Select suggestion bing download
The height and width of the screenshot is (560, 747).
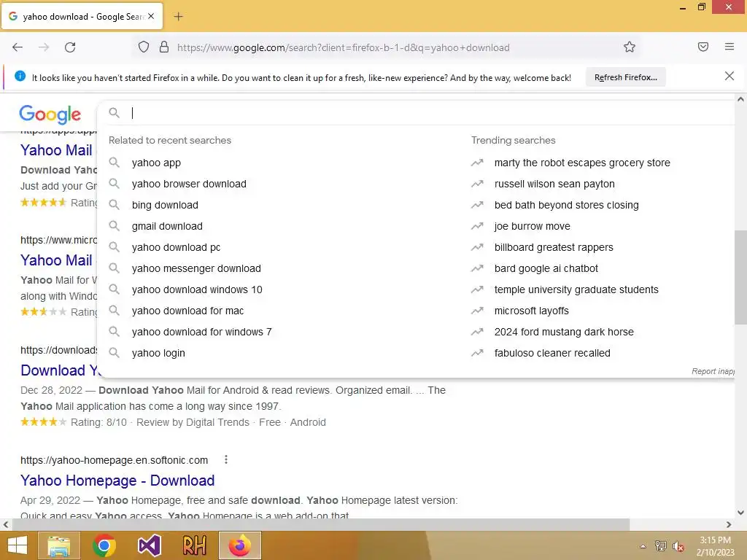coord(165,205)
